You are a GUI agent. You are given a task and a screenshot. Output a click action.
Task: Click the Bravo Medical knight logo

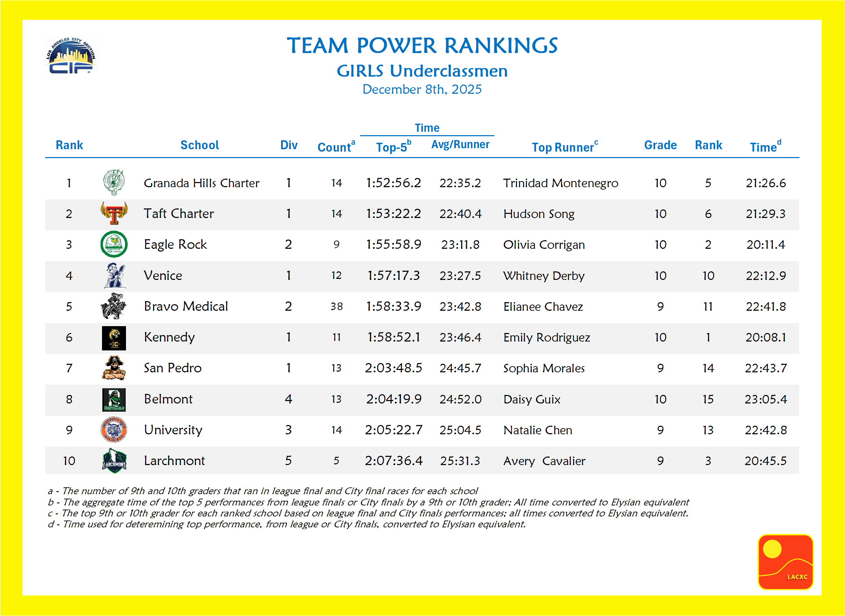[113, 306]
